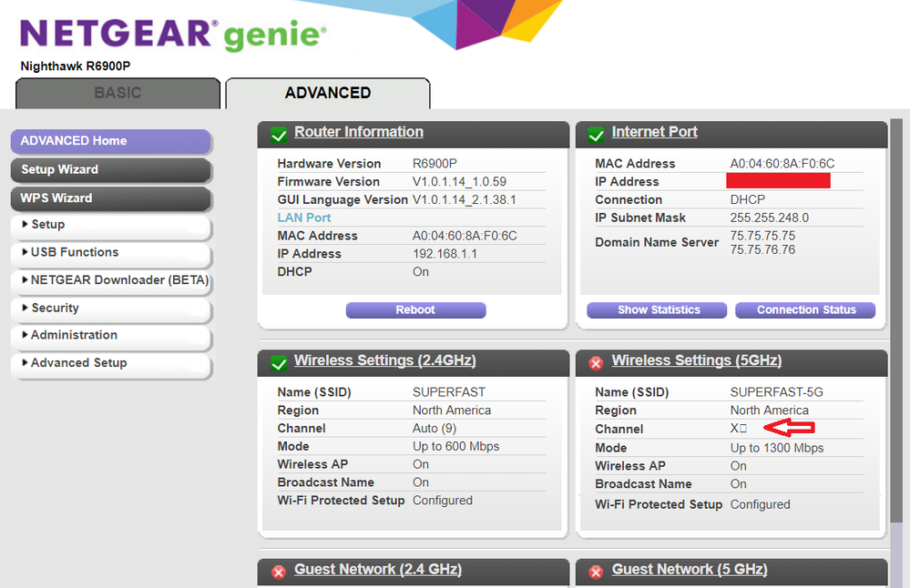
Task: Open Guest Network (2.4 GHz) link
Action: [378, 570]
